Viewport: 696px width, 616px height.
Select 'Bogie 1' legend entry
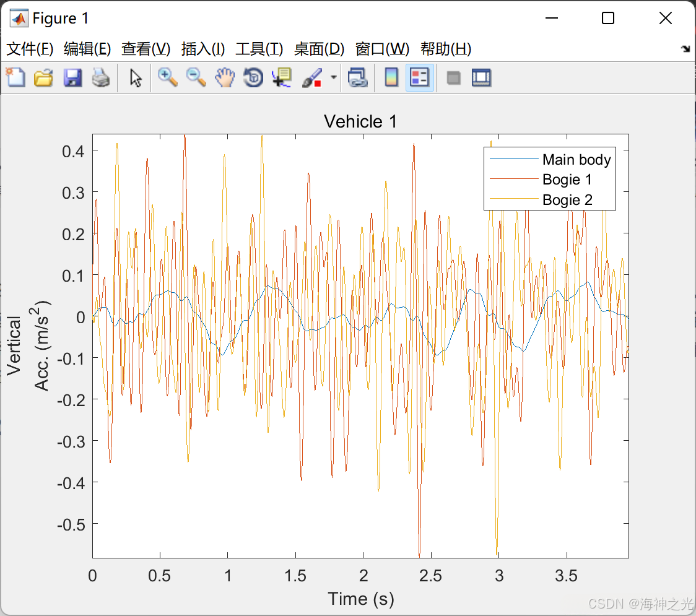pyautogui.click(x=567, y=180)
